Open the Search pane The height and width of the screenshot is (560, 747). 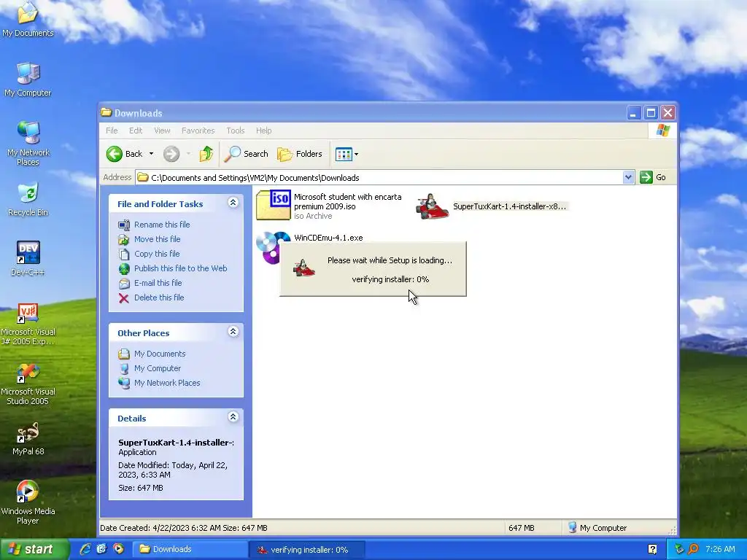pos(247,154)
